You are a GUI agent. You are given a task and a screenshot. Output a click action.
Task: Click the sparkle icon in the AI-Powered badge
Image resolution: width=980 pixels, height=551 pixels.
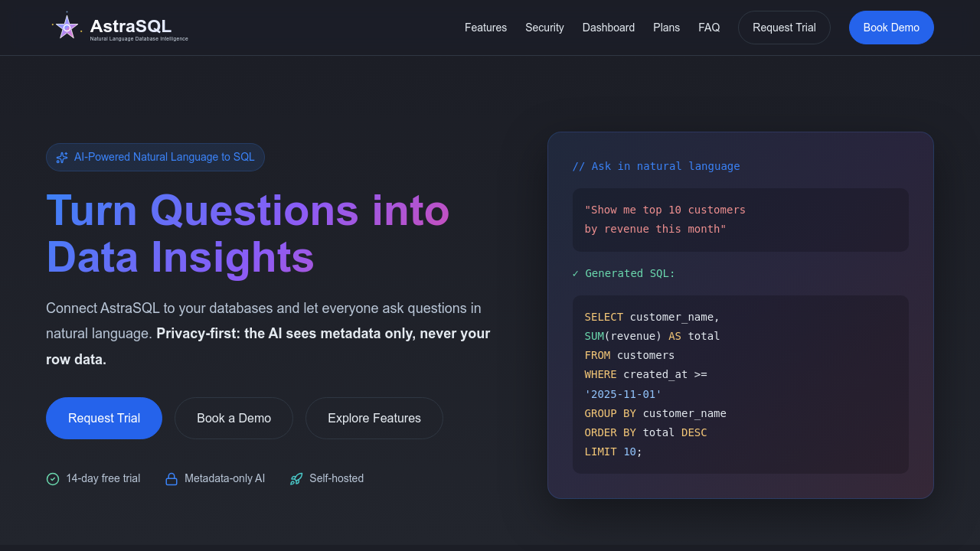[61, 157]
